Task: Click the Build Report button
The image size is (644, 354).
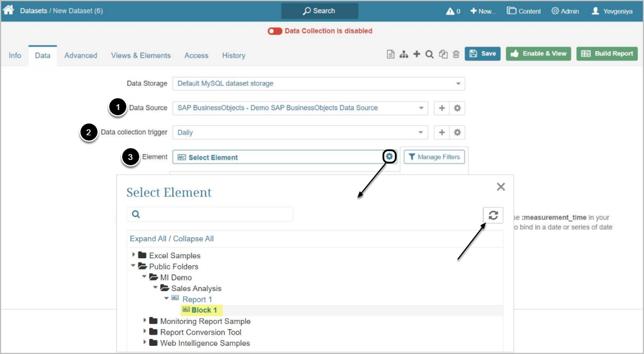Action: point(607,54)
